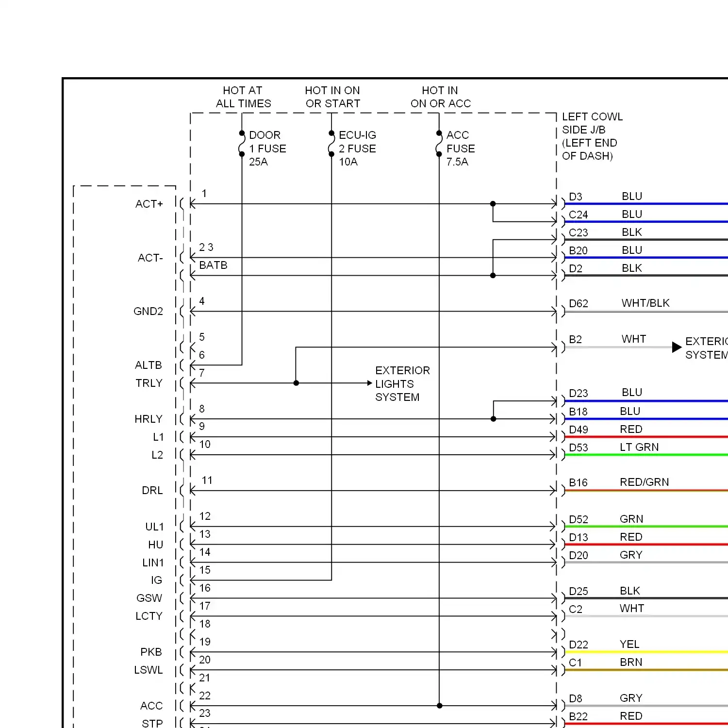Screen dimensions: 728x728
Task: Click the HRLY terminal label
Action: (148, 419)
